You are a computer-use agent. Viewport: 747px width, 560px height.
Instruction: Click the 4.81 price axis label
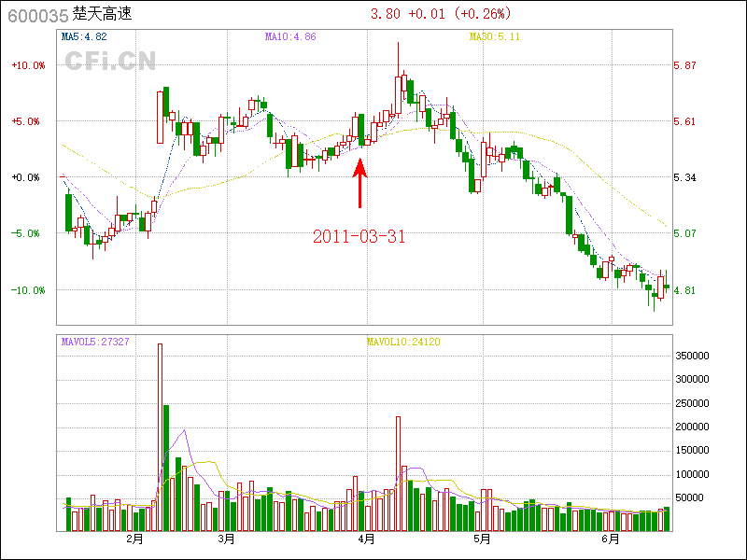[684, 290]
